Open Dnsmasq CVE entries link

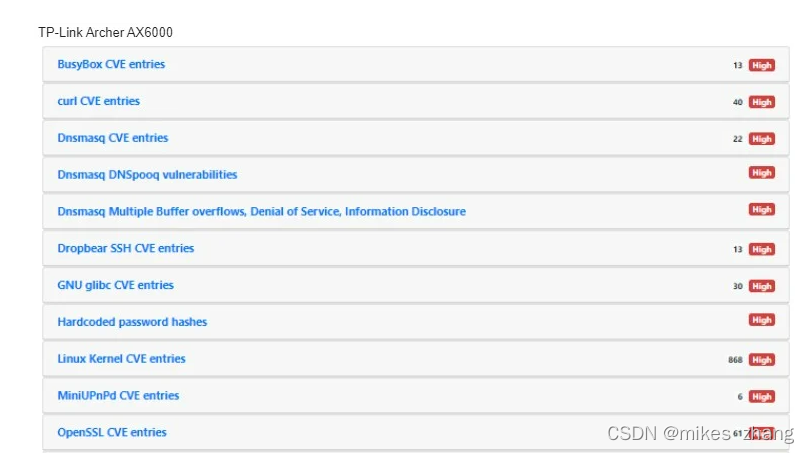[x=112, y=138]
